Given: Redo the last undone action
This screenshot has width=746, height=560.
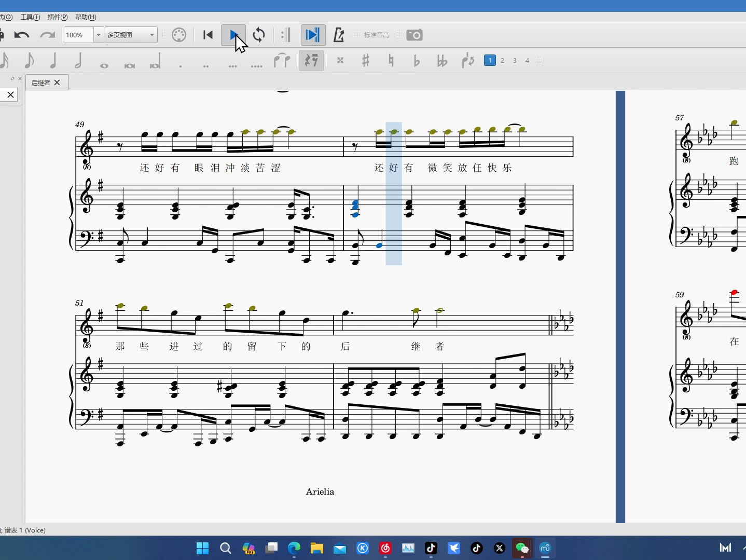Looking at the screenshot, I should [47, 35].
